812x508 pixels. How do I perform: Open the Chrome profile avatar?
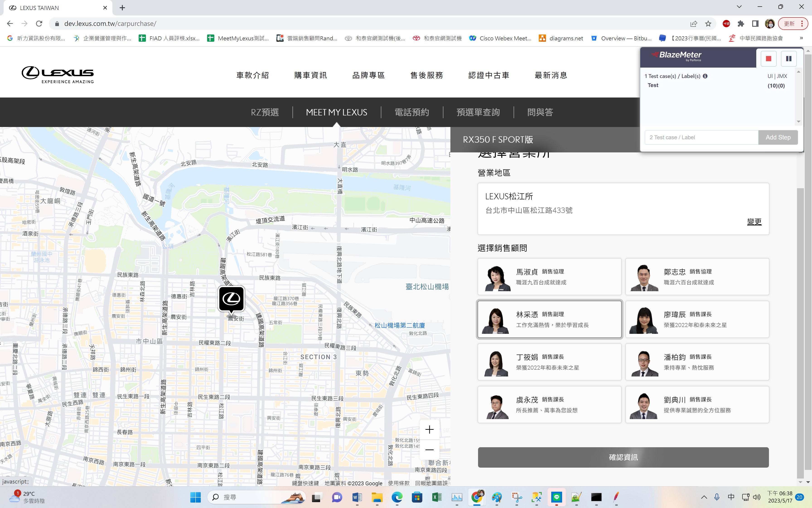point(770,24)
